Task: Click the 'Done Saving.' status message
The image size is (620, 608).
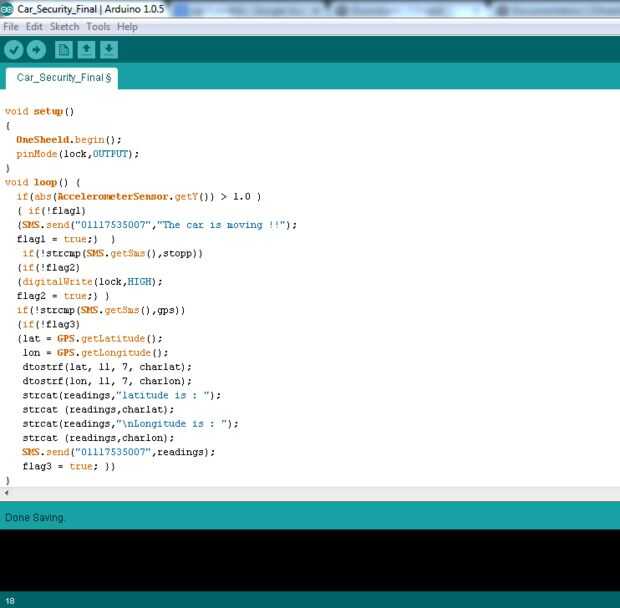Action: click(35, 518)
